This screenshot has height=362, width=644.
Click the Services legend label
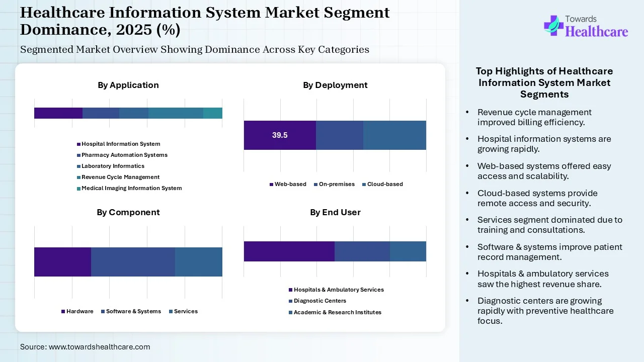tap(186, 311)
